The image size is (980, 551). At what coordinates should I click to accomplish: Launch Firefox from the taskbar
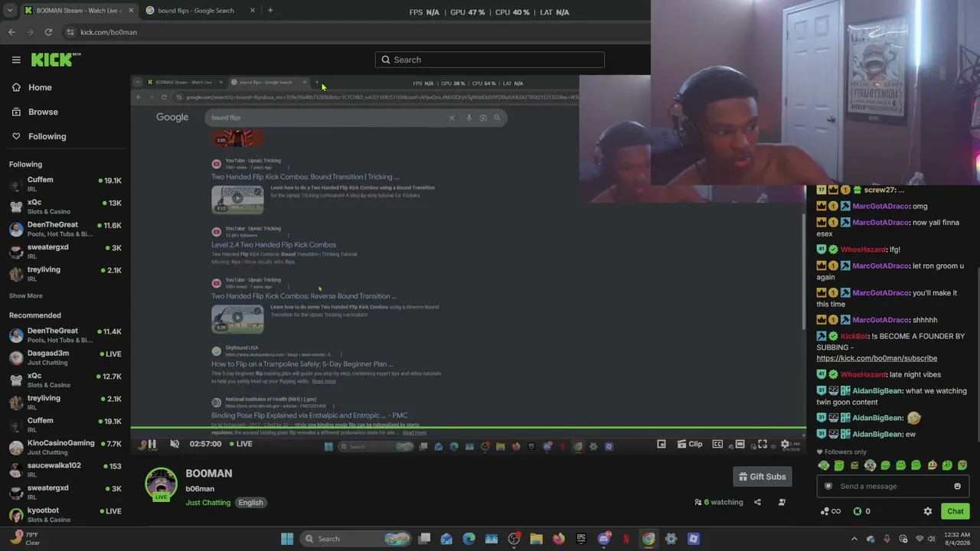(559, 539)
